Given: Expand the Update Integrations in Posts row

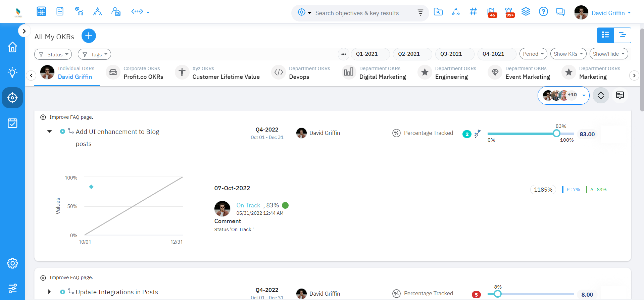Looking at the screenshot, I should [x=49, y=292].
